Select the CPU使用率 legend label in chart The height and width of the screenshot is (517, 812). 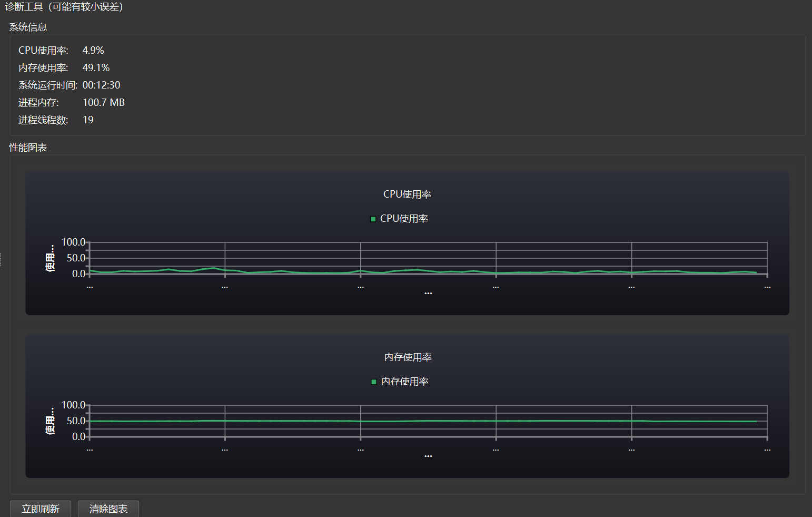tap(404, 219)
